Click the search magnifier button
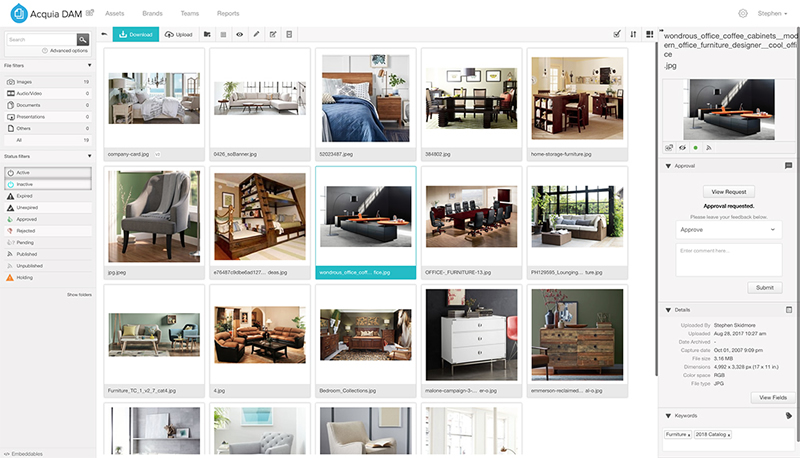This screenshot has width=800, height=458. [83, 39]
